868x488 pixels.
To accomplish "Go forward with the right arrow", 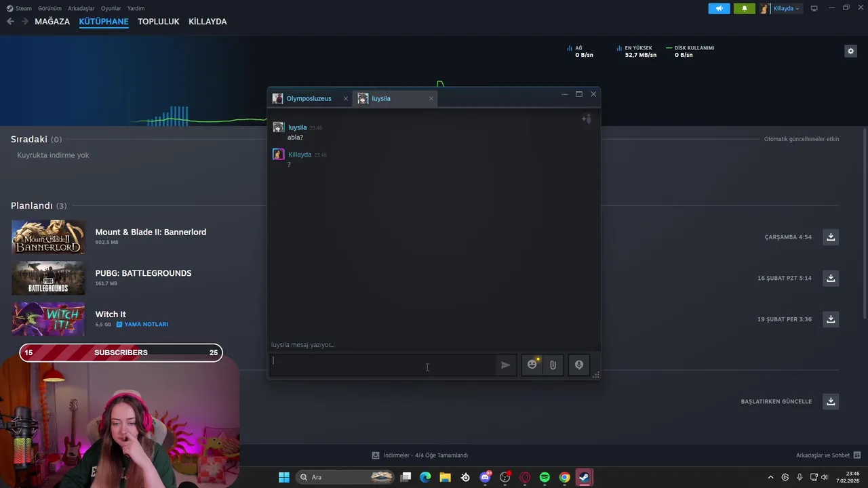I will (x=25, y=22).
